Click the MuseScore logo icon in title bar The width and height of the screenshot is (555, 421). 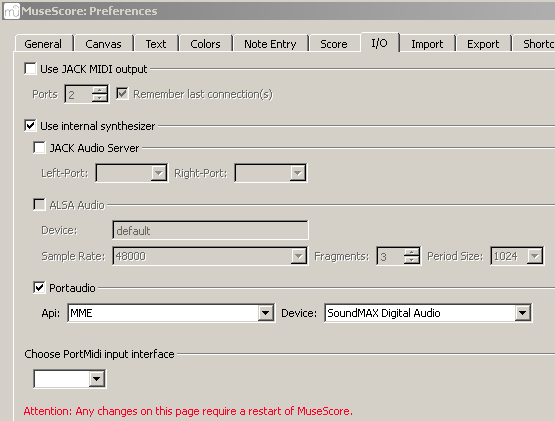(12, 11)
